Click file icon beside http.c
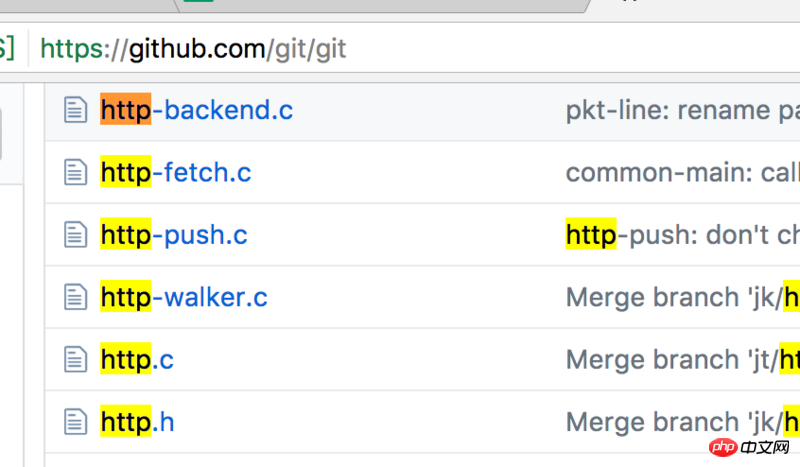The height and width of the screenshot is (467, 800). [x=76, y=359]
